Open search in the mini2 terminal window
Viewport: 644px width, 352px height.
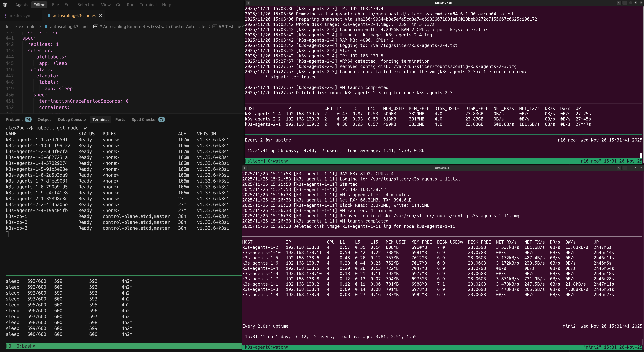click(619, 168)
